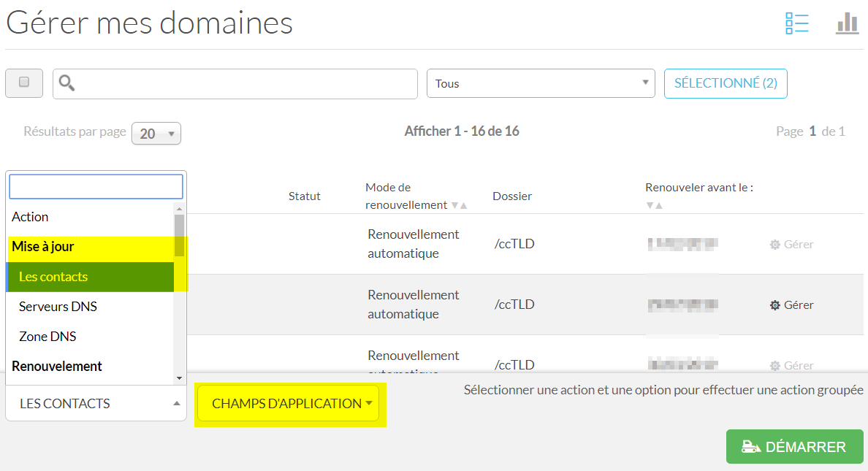The image size is (868, 471).
Task: Click Renouvellement automatique in the first row
Action: tap(413, 243)
